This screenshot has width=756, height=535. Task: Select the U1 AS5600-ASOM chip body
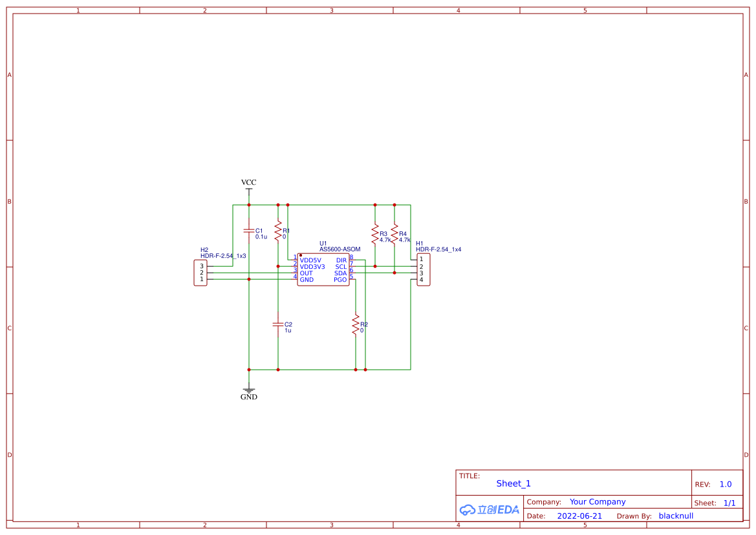tap(323, 270)
